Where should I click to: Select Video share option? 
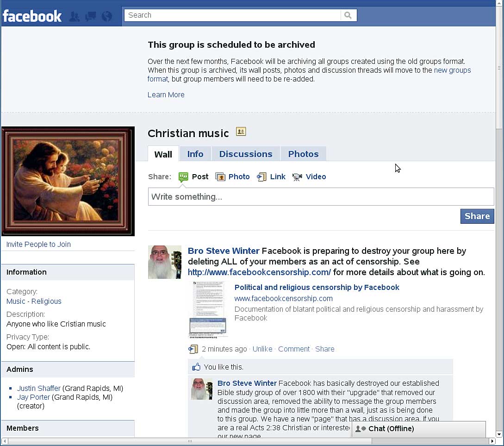coord(316,177)
